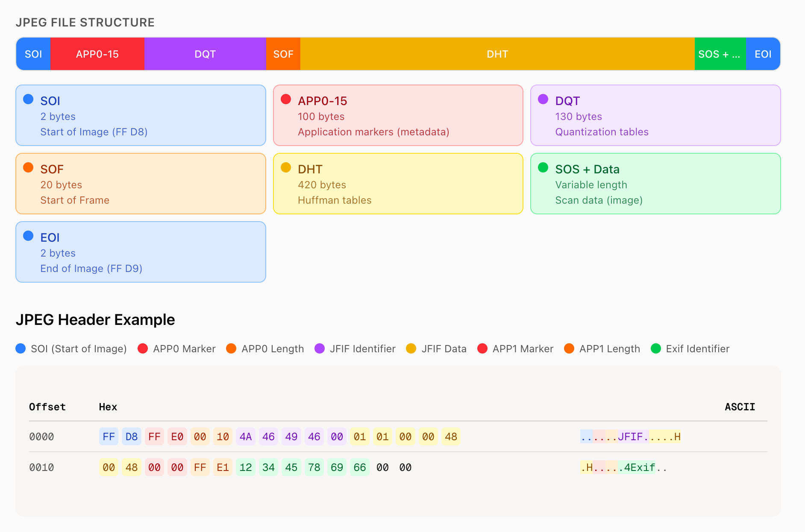Expand the APP0-15 metadata card
The width and height of the screenshot is (805, 532).
click(x=398, y=115)
